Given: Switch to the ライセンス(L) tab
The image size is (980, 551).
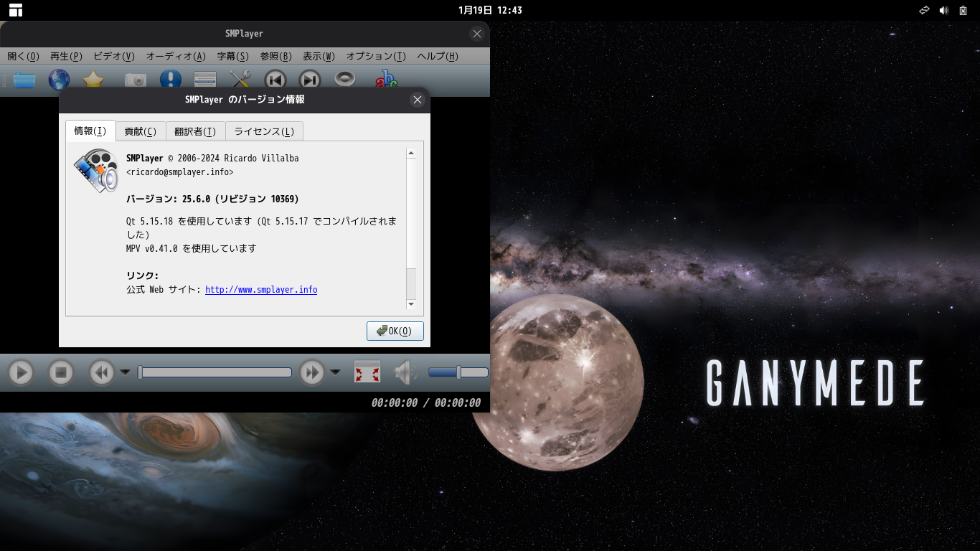Looking at the screenshot, I should 264,131.
